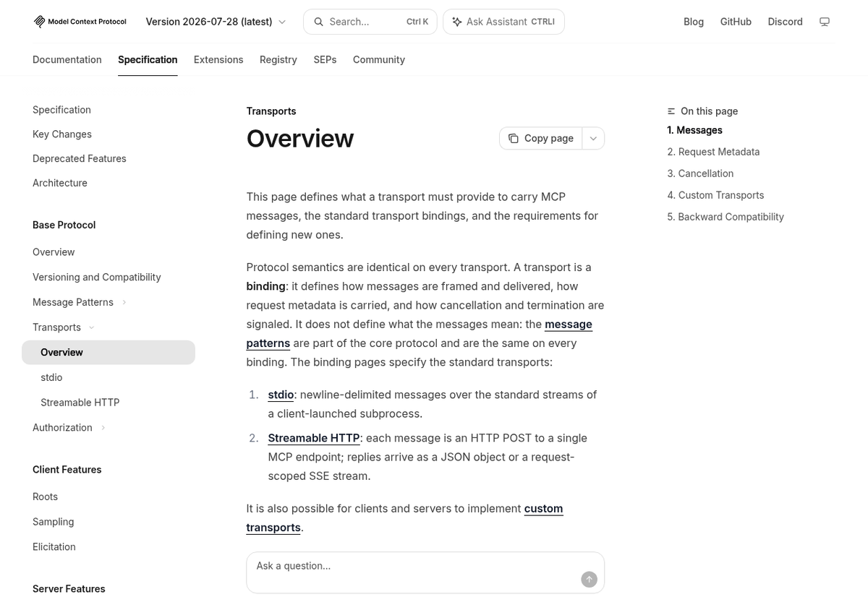Open Streamable HTTP in the sidebar
Viewport: 868px width, 610px height.
coord(80,403)
